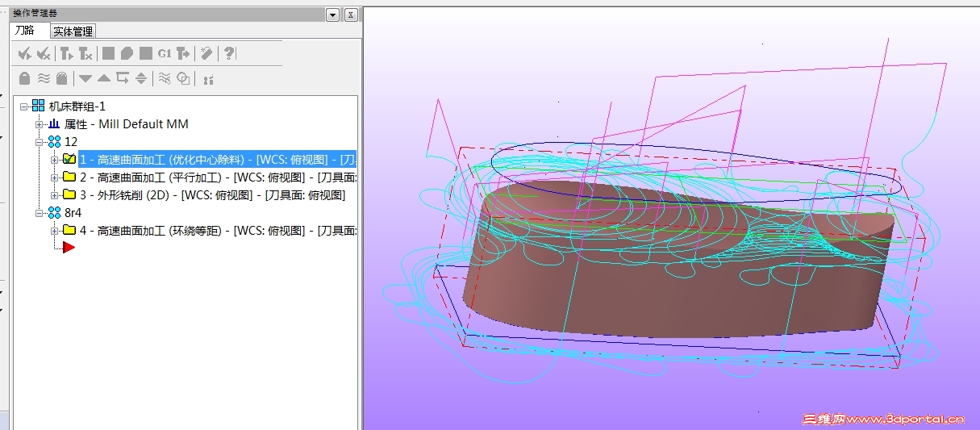
Task: Regenerate all dirty operations (Tx icon)
Action: coord(85,53)
